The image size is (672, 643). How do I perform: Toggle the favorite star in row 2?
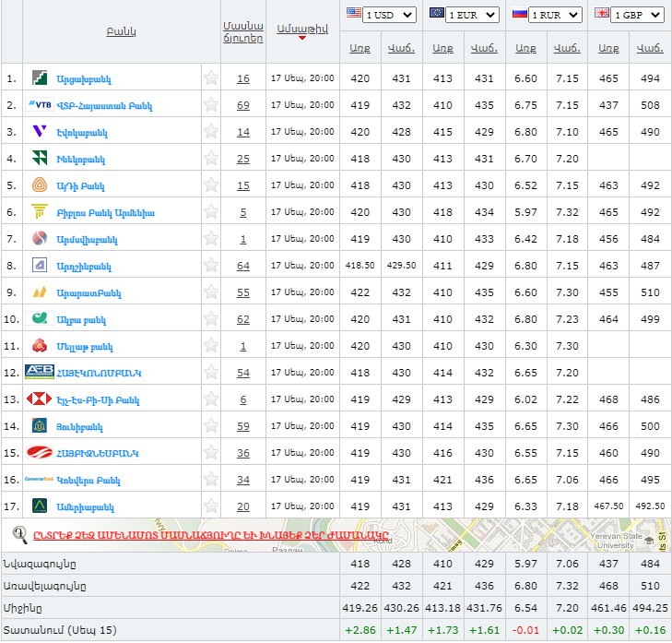[x=211, y=104]
